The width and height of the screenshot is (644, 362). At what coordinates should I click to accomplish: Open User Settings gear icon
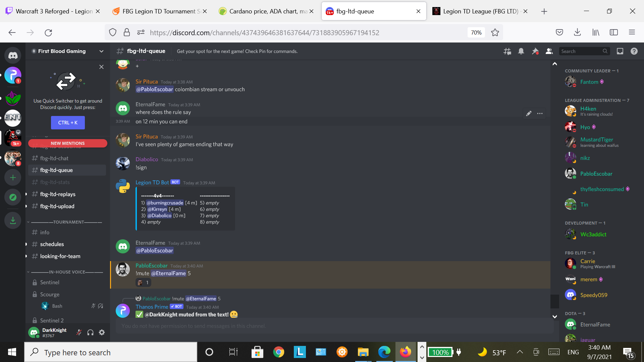click(x=102, y=333)
